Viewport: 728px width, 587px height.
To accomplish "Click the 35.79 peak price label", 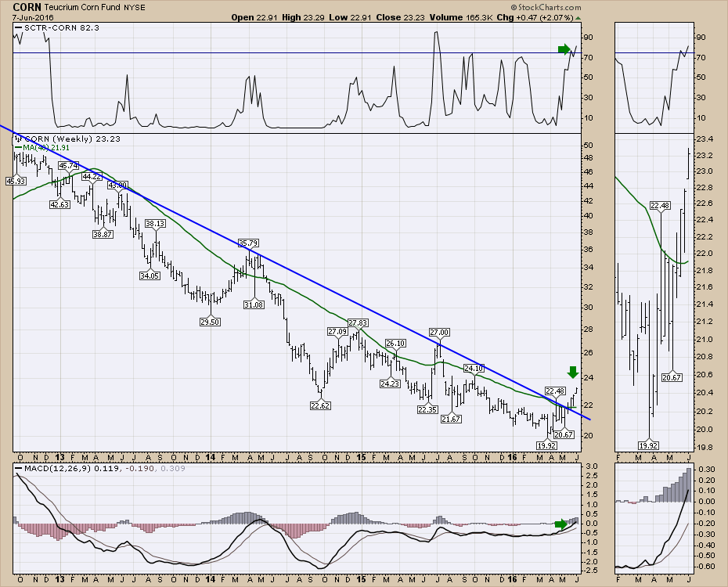I will coord(248,243).
